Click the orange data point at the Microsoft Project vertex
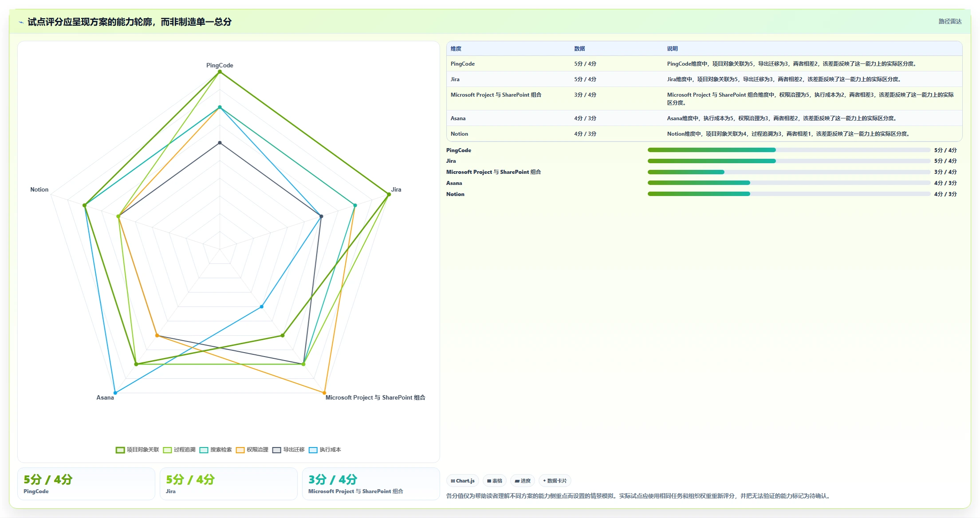Image resolution: width=980 pixels, height=518 pixels. tap(324, 393)
